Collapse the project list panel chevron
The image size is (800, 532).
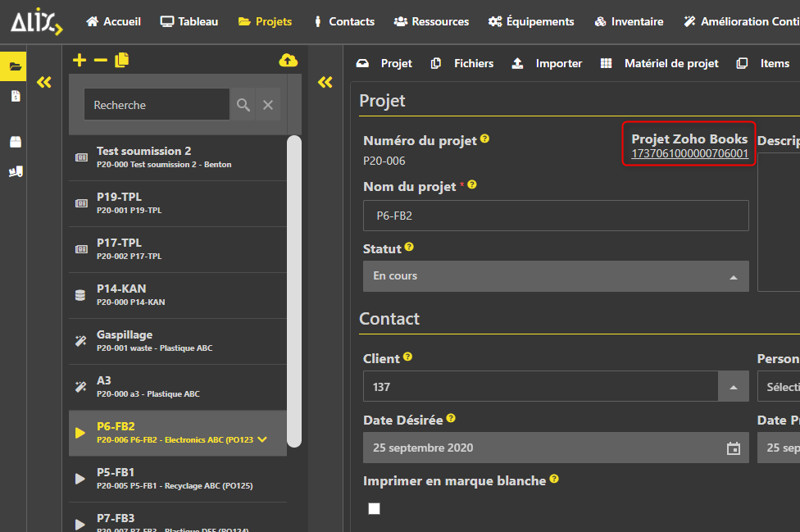click(x=325, y=82)
